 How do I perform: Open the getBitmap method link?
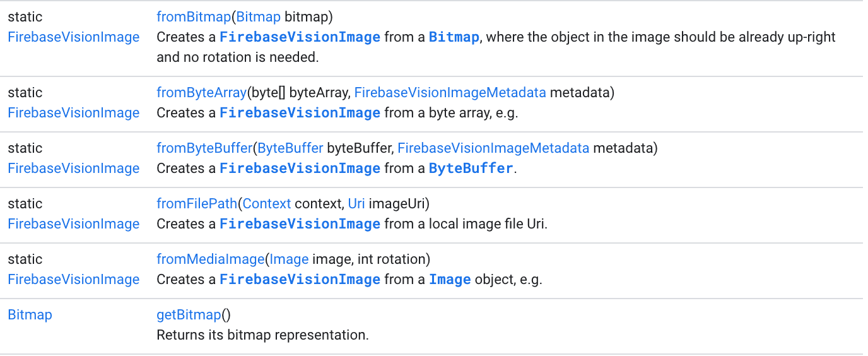pyautogui.click(x=189, y=315)
